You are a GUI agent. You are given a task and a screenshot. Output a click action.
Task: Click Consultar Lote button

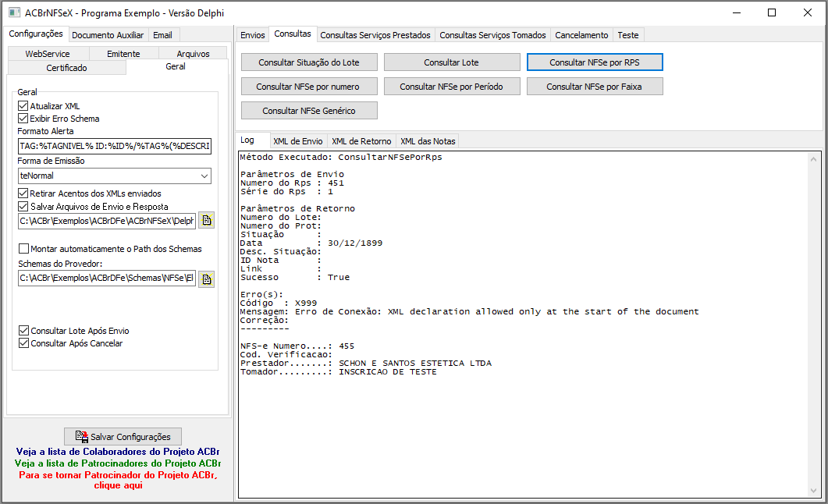tap(452, 62)
